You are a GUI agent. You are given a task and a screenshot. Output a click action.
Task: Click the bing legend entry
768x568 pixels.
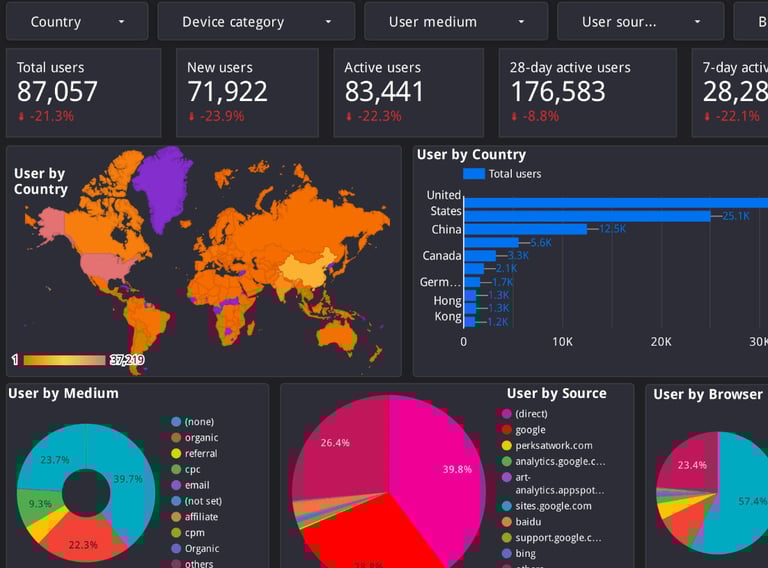519,553
